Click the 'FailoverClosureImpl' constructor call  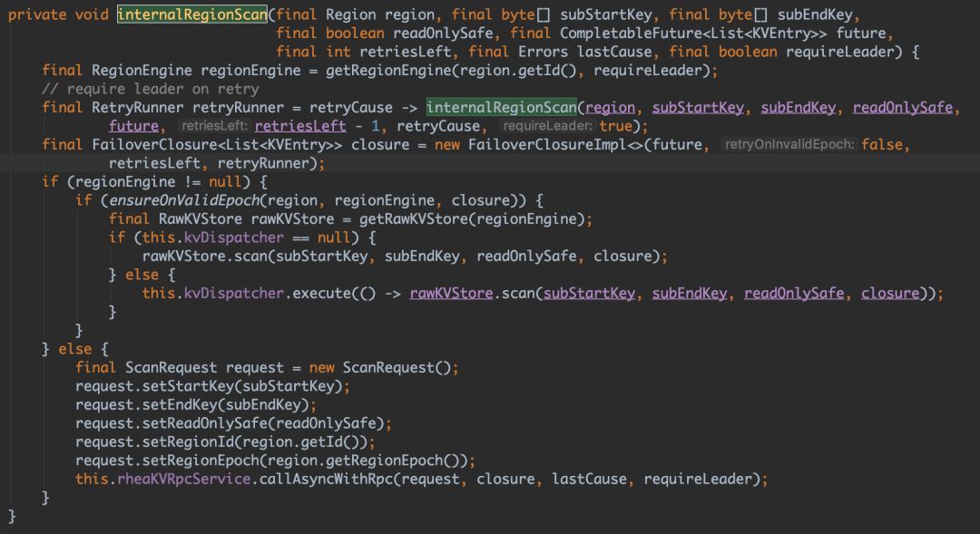tap(547, 145)
